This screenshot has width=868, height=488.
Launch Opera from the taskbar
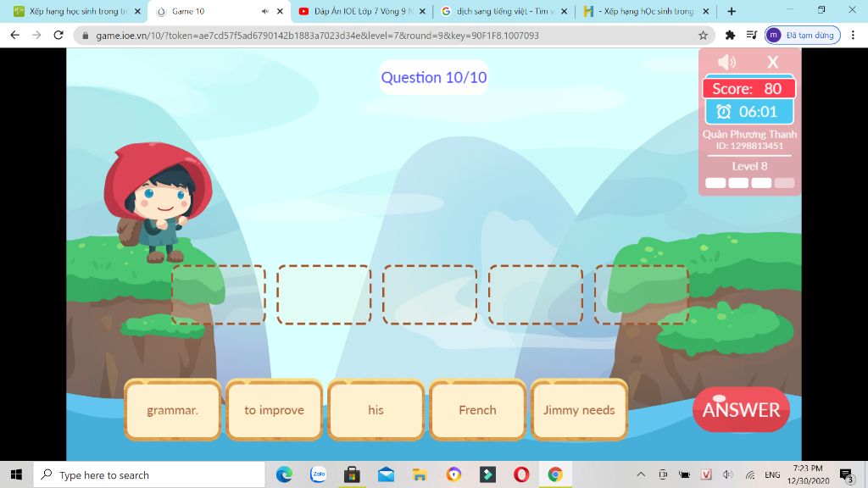tap(521, 474)
